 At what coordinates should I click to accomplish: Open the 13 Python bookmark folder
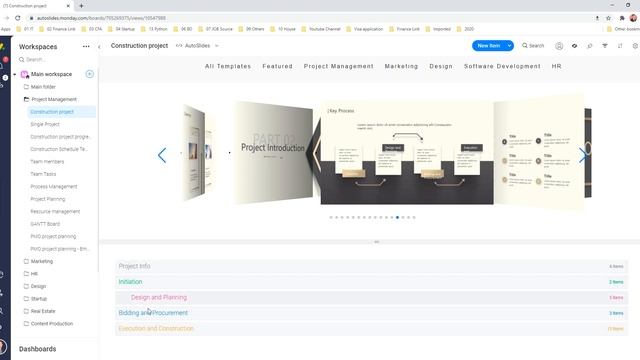coord(154,29)
